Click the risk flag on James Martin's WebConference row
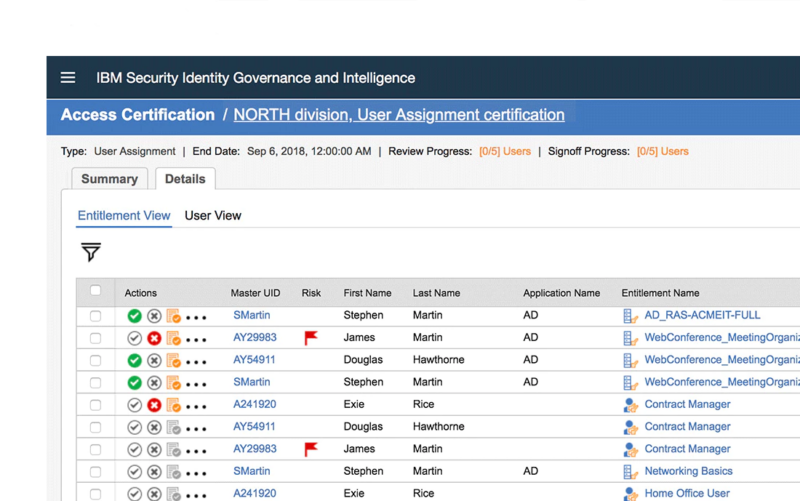 click(311, 338)
